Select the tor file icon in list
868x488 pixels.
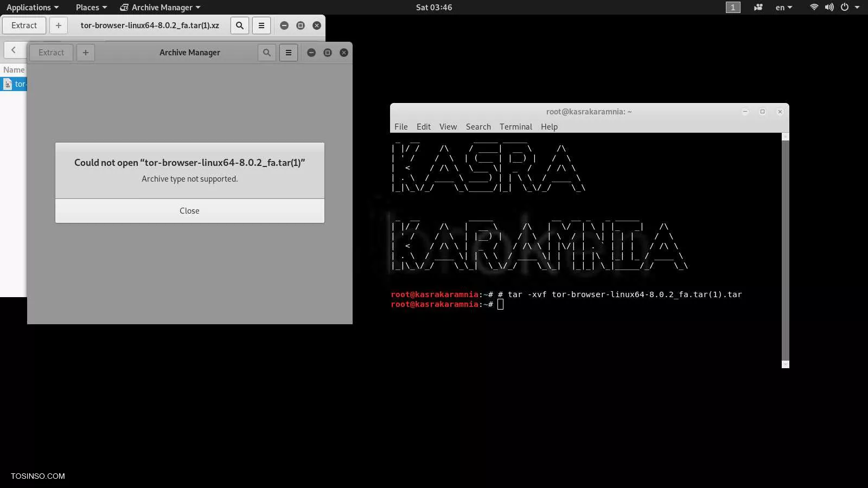[x=8, y=84]
